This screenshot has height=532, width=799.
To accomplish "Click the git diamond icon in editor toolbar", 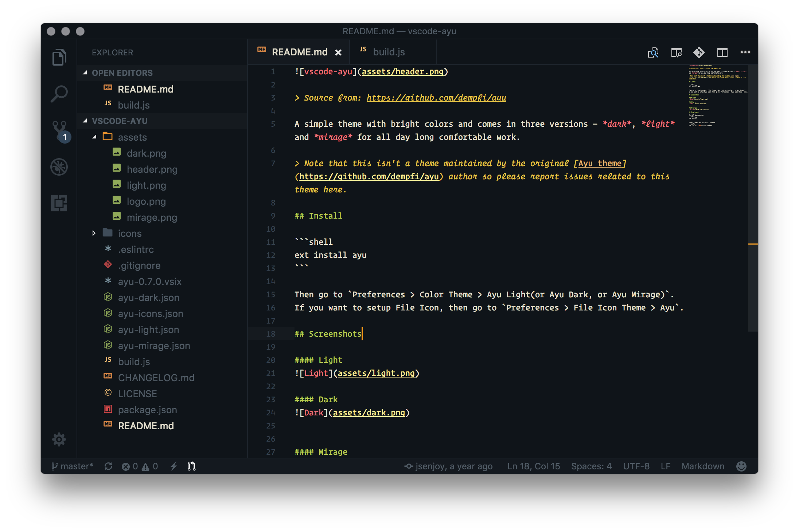I will point(699,52).
